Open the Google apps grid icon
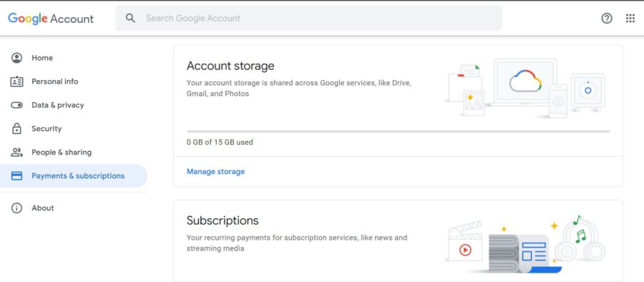This screenshot has width=644, height=282. pyautogui.click(x=630, y=18)
